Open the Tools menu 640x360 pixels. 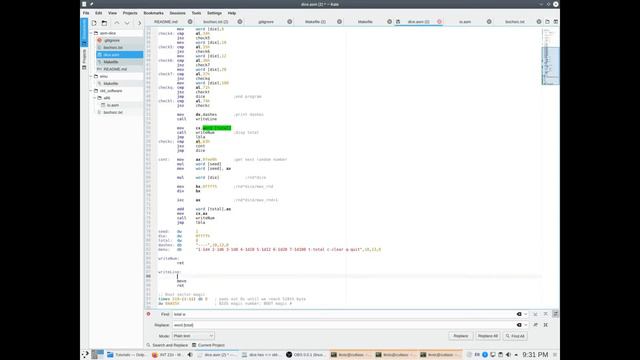tap(196, 13)
